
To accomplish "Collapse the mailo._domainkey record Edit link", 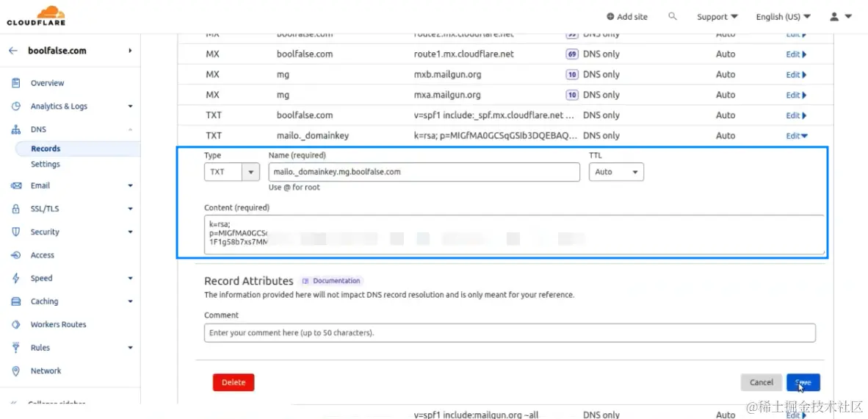I will point(797,136).
